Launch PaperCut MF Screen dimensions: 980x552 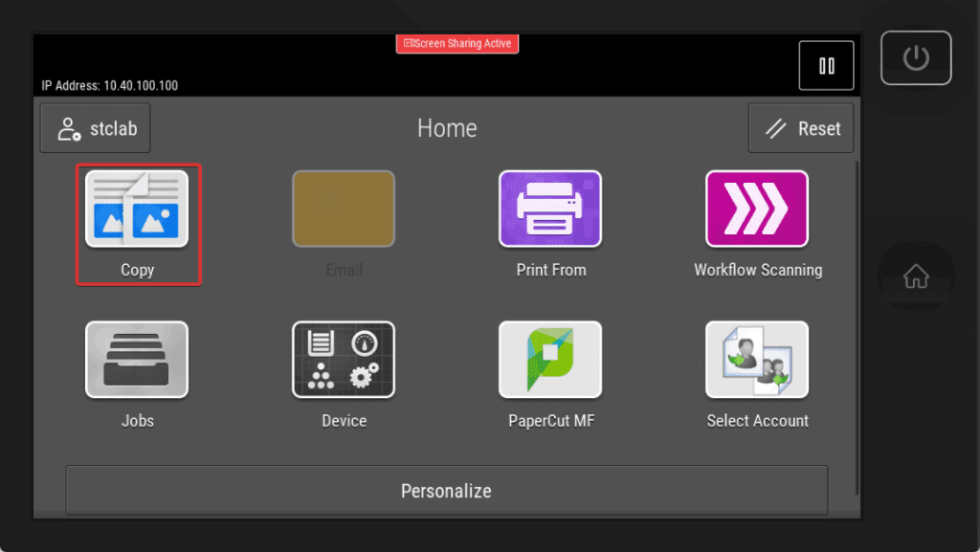[550, 361]
